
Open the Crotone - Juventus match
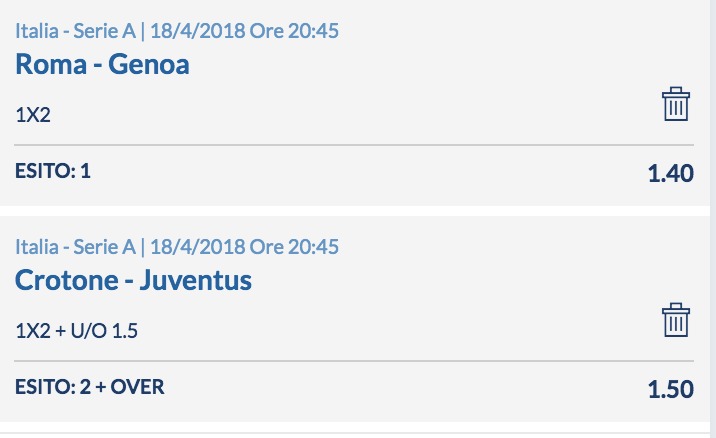point(133,280)
